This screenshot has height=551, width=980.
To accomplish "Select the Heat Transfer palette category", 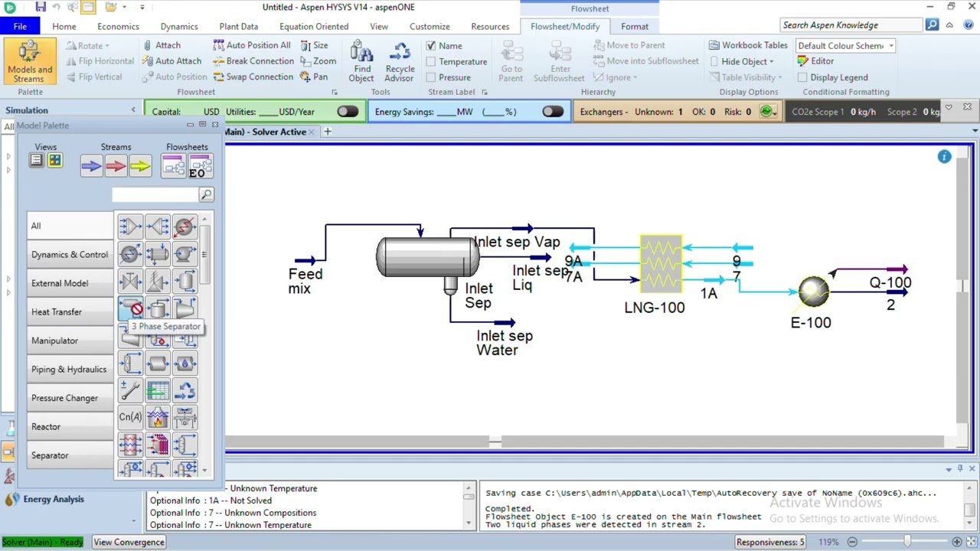I will point(70,312).
